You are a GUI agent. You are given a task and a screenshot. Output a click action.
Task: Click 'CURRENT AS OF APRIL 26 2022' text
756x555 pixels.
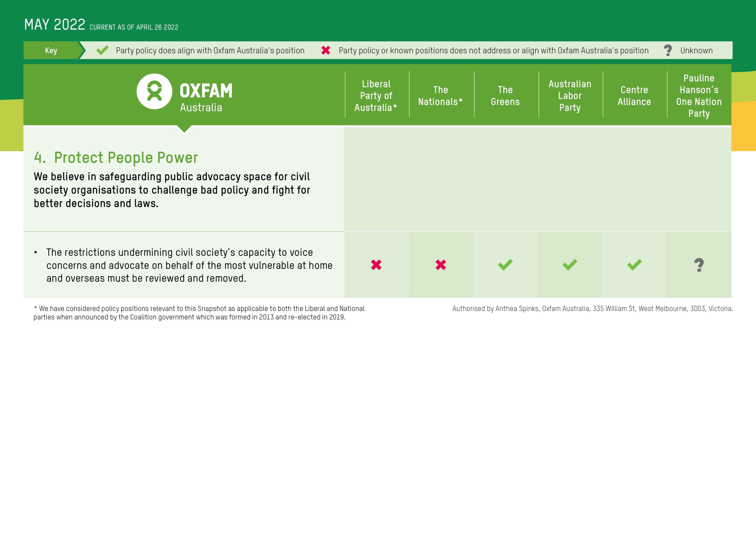pyautogui.click(x=134, y=27)
